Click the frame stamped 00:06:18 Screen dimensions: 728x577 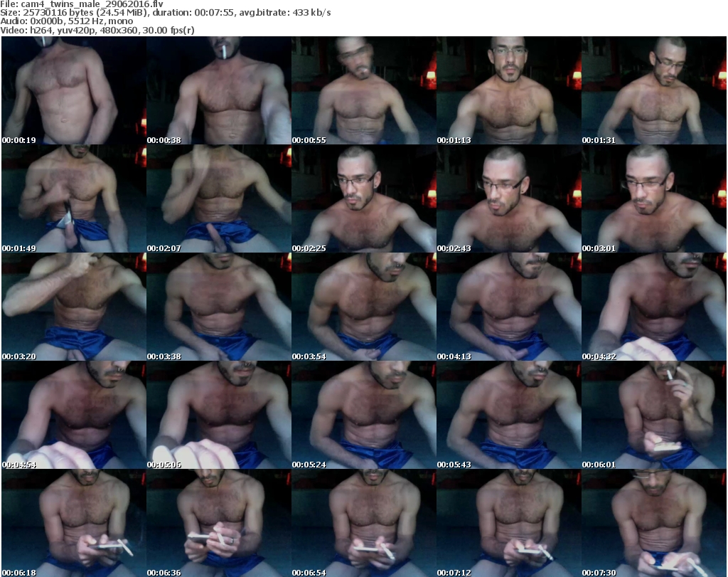tap(74, 523)
